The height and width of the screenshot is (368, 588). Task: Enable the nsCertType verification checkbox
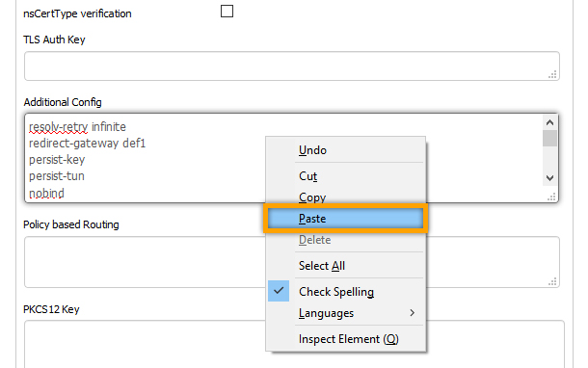tap(227, 12)
